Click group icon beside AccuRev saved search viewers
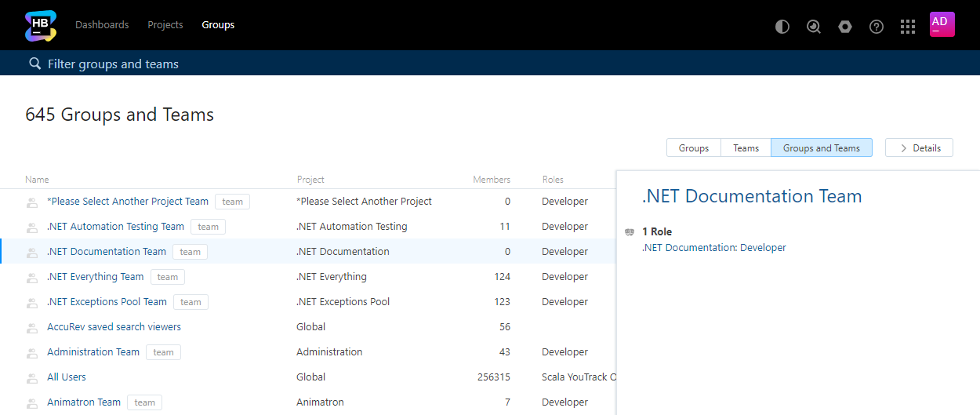Image resolution: width=980 pixels, height=415 pixels. point(32,328)
